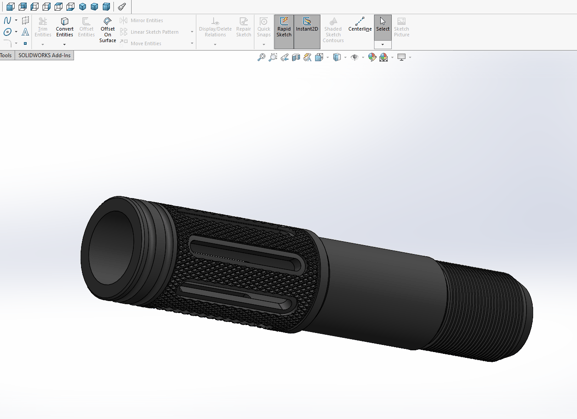
Task: Select the Plane tool beside Spline
Action: pos(25,20)
